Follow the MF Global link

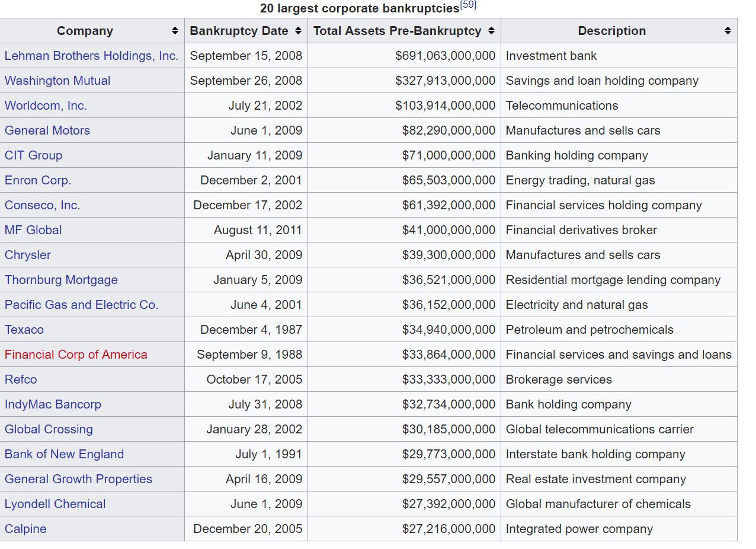point(33,230)
